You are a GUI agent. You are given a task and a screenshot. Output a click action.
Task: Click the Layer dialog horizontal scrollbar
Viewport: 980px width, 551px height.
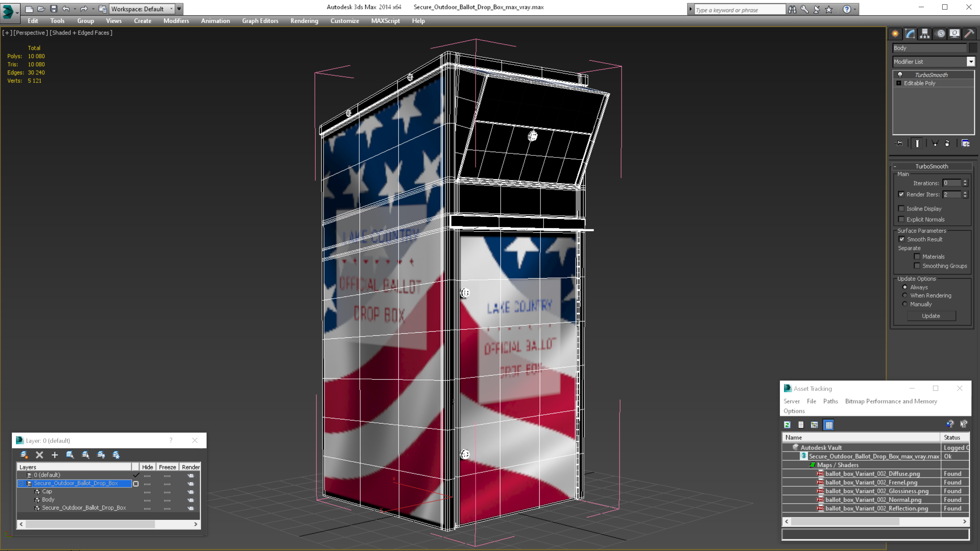point(108,524)
